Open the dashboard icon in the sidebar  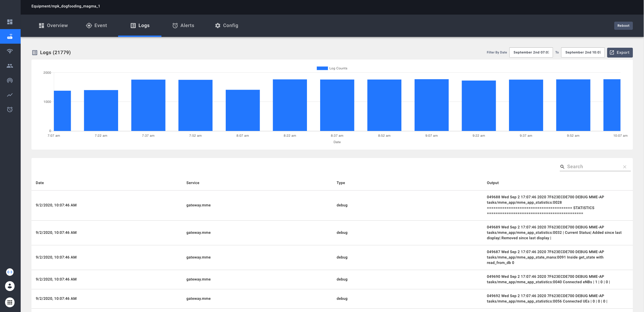tap(10, 22)
